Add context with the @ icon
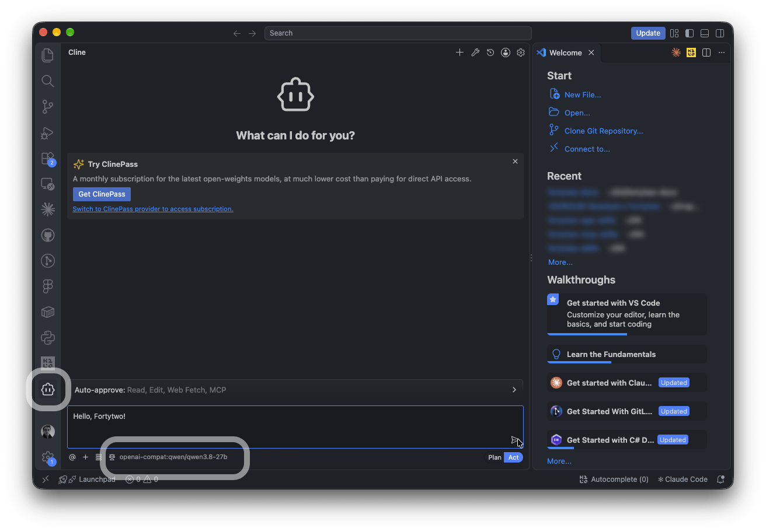This screenshot has height=532, width=766. [x=72, y=457]
